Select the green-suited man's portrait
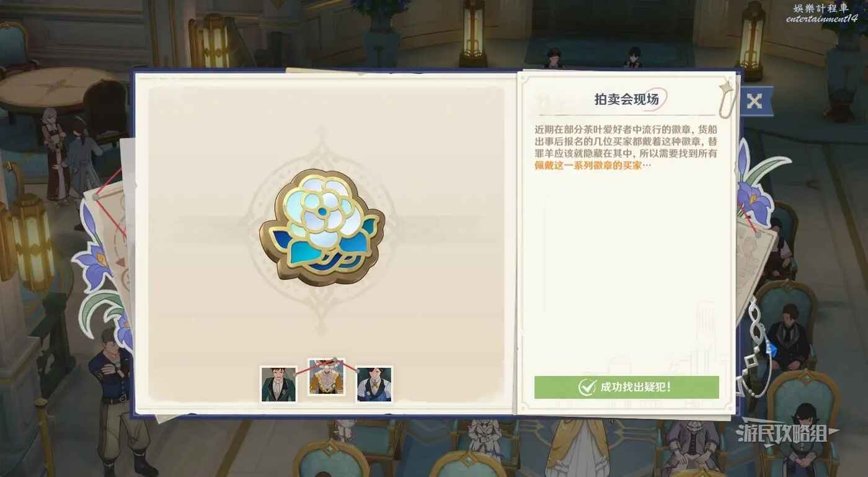The image size is (868, 477). tap(278, 384)
